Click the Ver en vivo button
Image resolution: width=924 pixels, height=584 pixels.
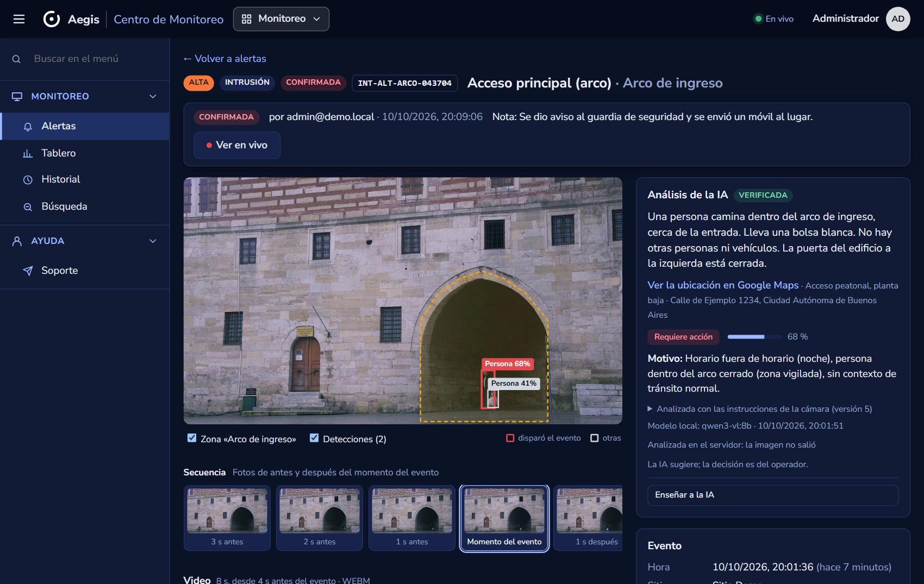click(237, 145)
